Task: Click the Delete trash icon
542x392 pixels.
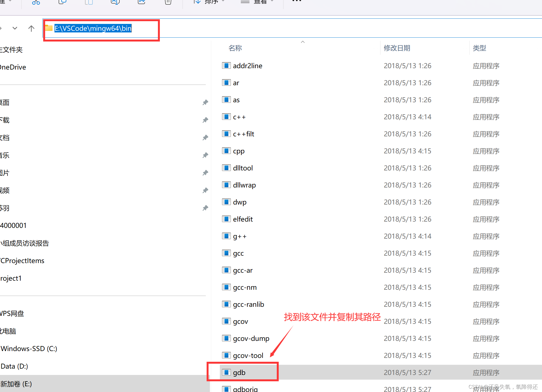Action: pyautogui.click(x=168, y=2)
